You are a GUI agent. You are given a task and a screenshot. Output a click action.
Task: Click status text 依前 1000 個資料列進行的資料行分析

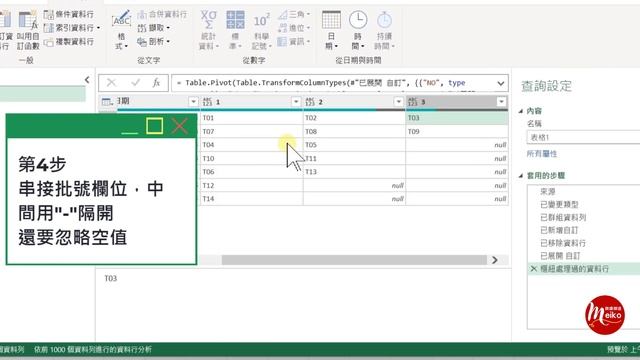[x=93, y=350]
